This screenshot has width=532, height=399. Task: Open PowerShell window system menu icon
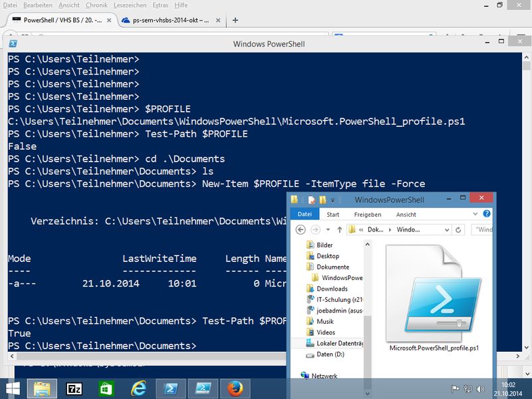(13, 43)
